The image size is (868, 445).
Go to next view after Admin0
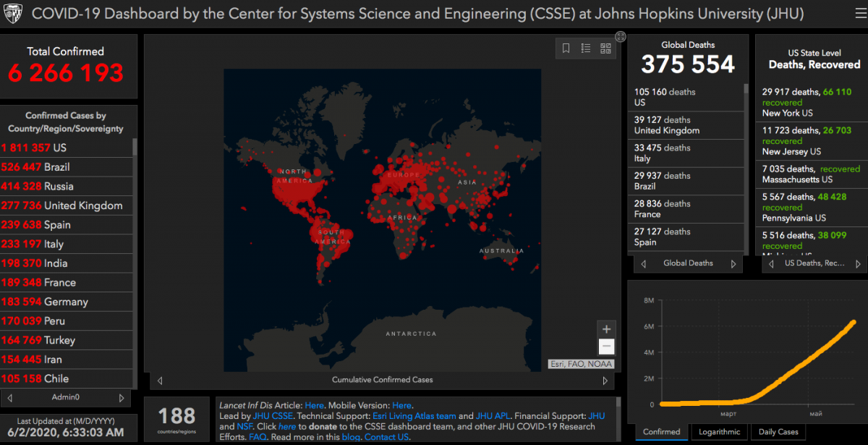point(122,397)
